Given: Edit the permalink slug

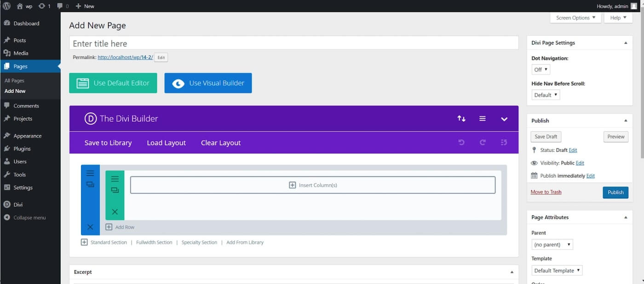Looking at the screenshot, I should point(161,58).
